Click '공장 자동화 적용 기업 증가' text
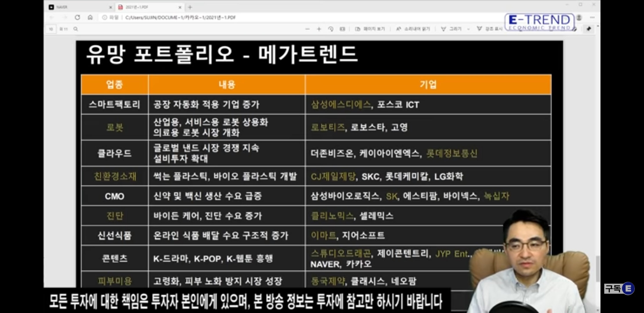This screenshot has width=644, height=313. point(206,104)
